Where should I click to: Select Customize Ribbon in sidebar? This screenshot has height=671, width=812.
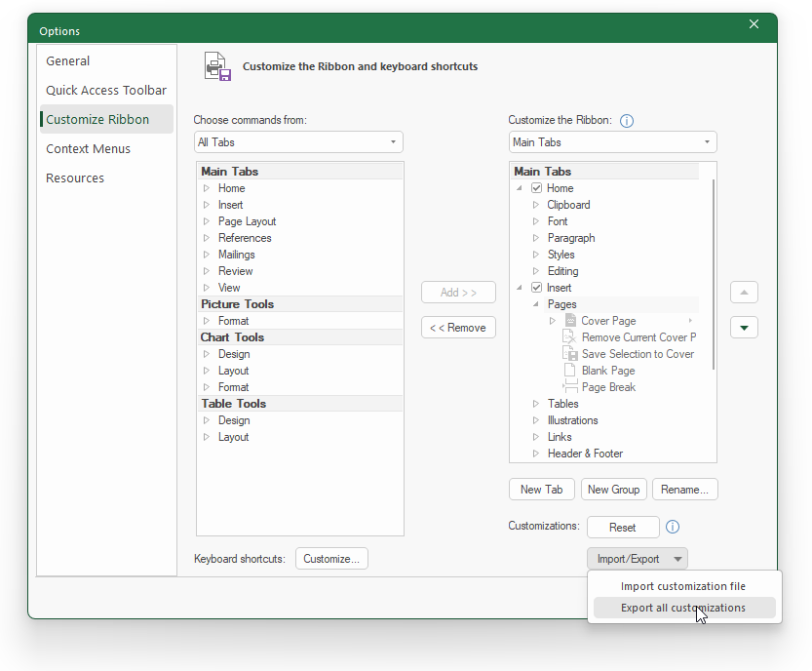pyautogui.click(x=106, y=119)
